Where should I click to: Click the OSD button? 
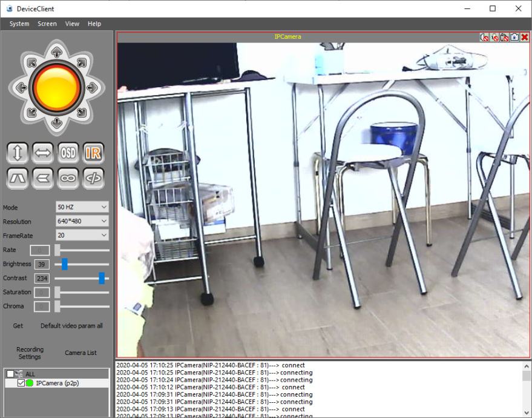pos(68,153)
